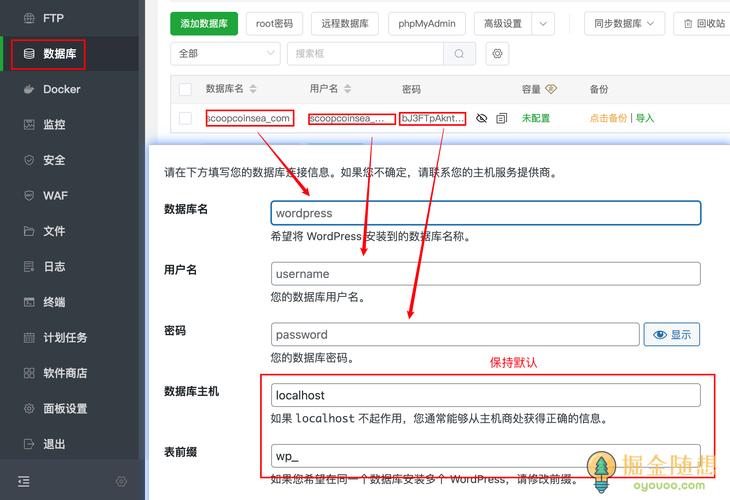Select WAF in the sidebar menu

point(55,195)
